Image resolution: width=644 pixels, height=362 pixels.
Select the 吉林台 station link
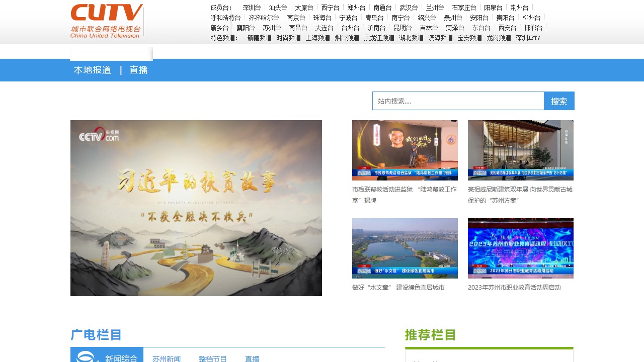pyautogui.click(x=429, y=28)
